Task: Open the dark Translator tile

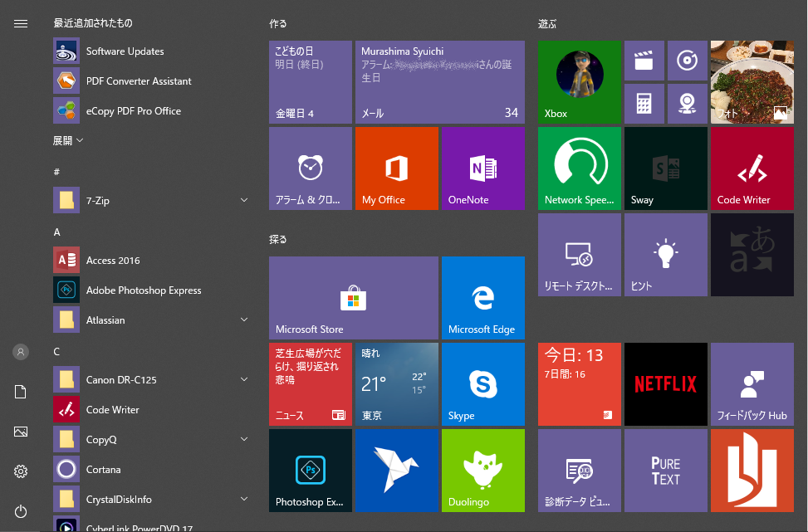Action: [x=752, y=255]
